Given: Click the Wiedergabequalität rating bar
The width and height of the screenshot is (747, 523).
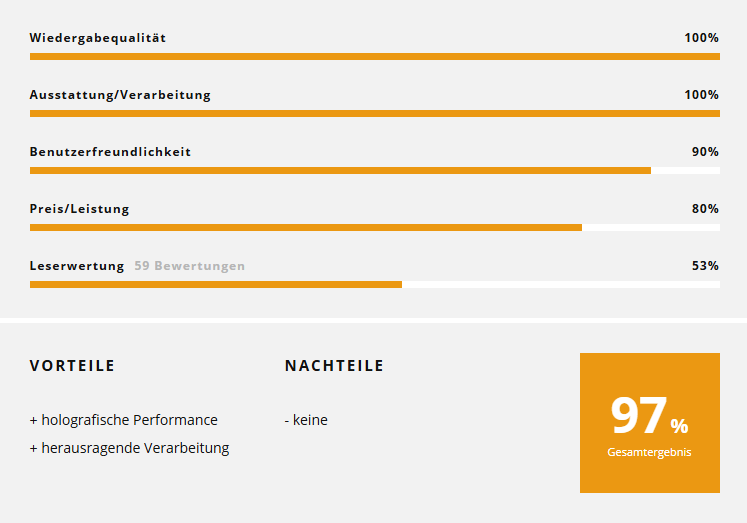Looking at the screenshot, I should pos(374,57).
